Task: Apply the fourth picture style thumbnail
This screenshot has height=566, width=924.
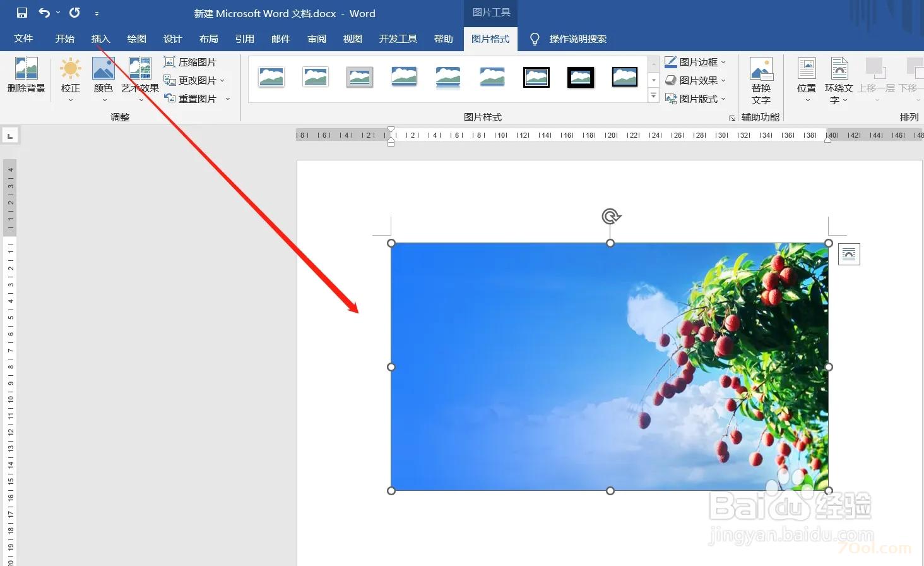Action: pos(404,77)
